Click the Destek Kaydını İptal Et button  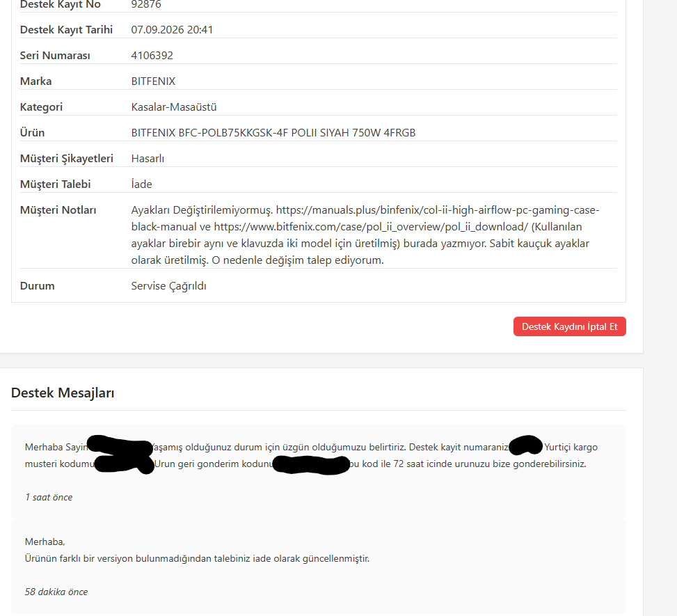(x=569, y=326)
